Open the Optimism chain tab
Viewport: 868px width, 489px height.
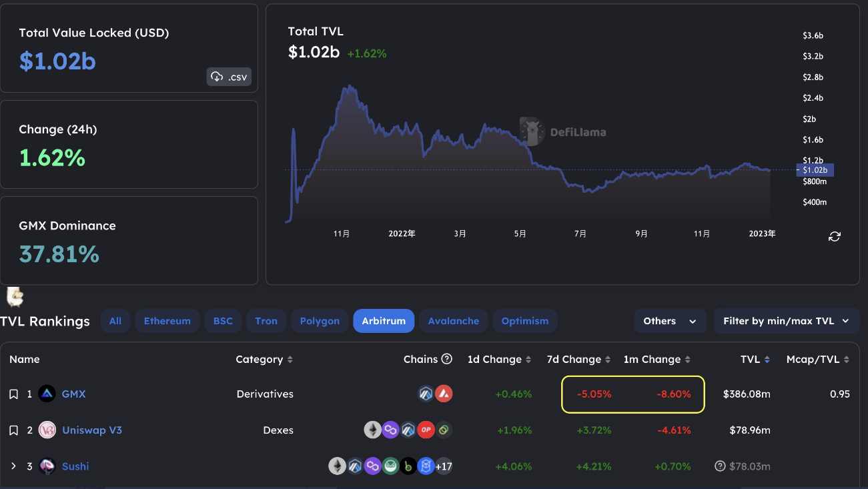(525, 321)
